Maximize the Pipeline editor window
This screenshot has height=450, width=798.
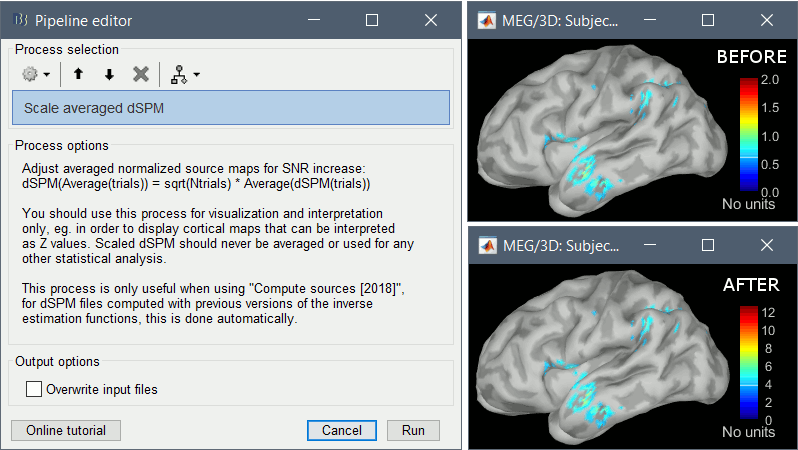(372, 20)
